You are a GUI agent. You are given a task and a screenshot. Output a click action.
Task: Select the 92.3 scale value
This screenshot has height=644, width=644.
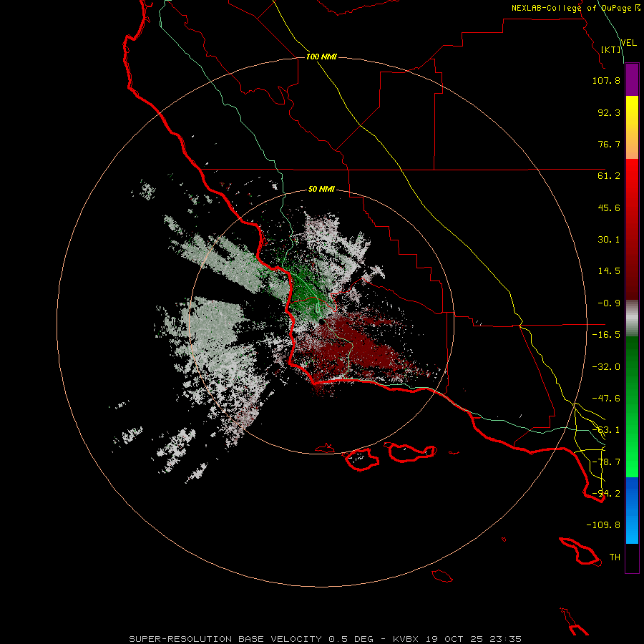pos(609,112)
